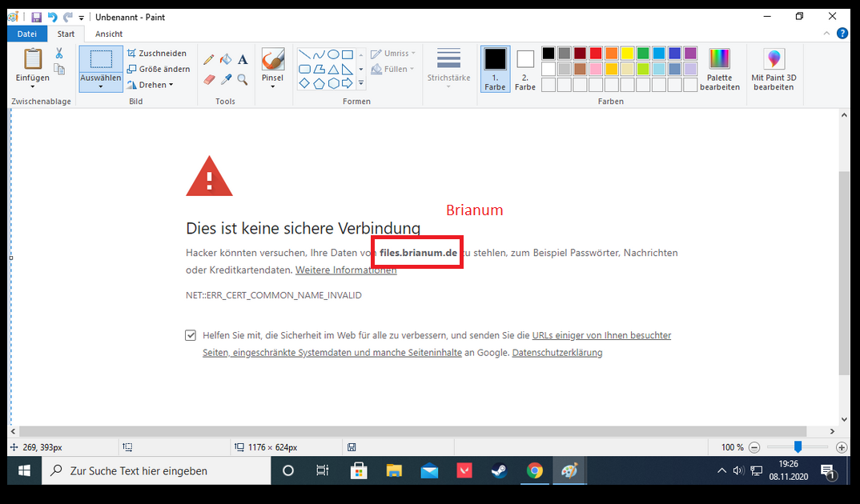Open the Einfügen dropdown arrow

32,86
